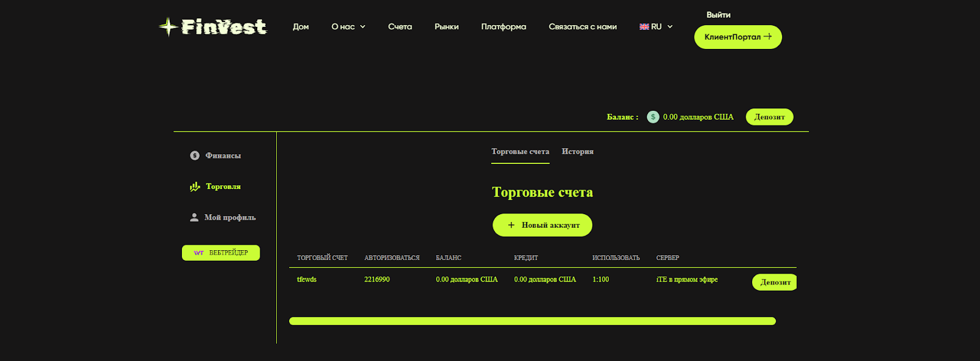This screenshot has width=980, height=361.
Task: Click the Торговые счета heading
Action: point(542,192)
